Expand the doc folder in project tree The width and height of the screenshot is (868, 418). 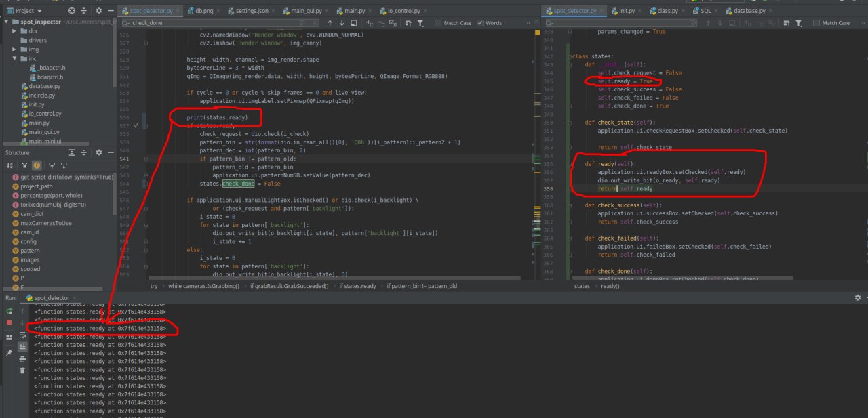(14, 31)
